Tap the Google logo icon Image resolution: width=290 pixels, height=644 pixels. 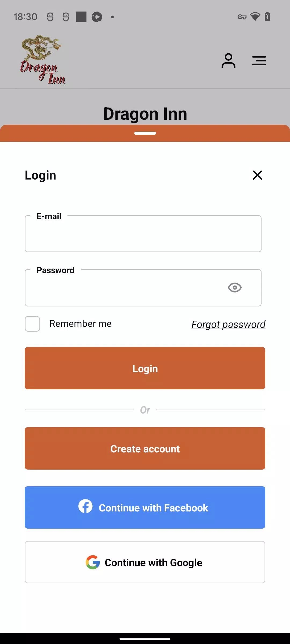pyautogui.click(x=93, y=562)
